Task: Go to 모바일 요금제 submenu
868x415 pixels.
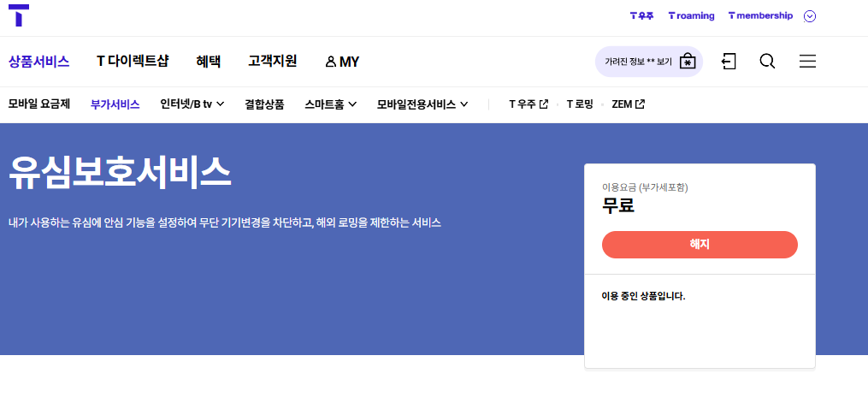Action: (39, 104)
